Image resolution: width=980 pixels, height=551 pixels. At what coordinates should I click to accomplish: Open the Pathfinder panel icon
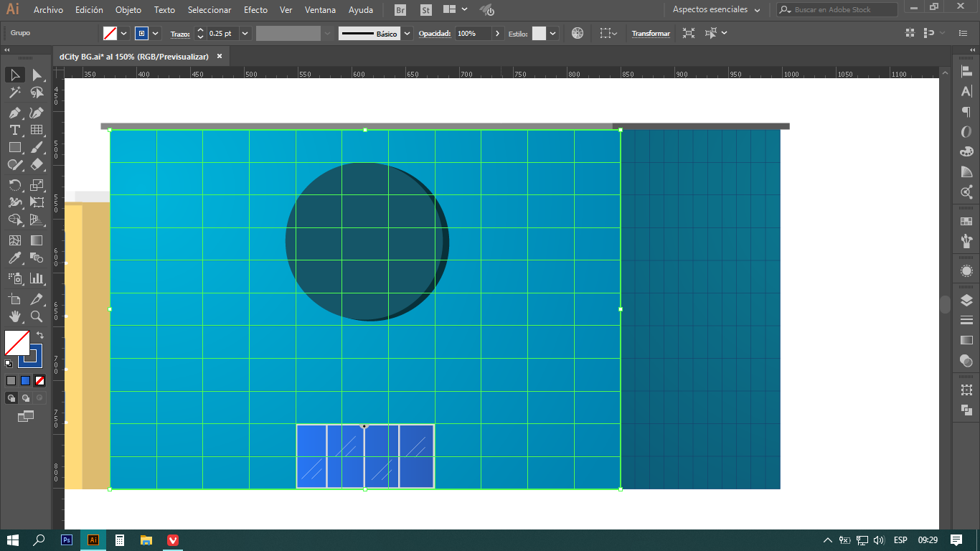[966, 410]
